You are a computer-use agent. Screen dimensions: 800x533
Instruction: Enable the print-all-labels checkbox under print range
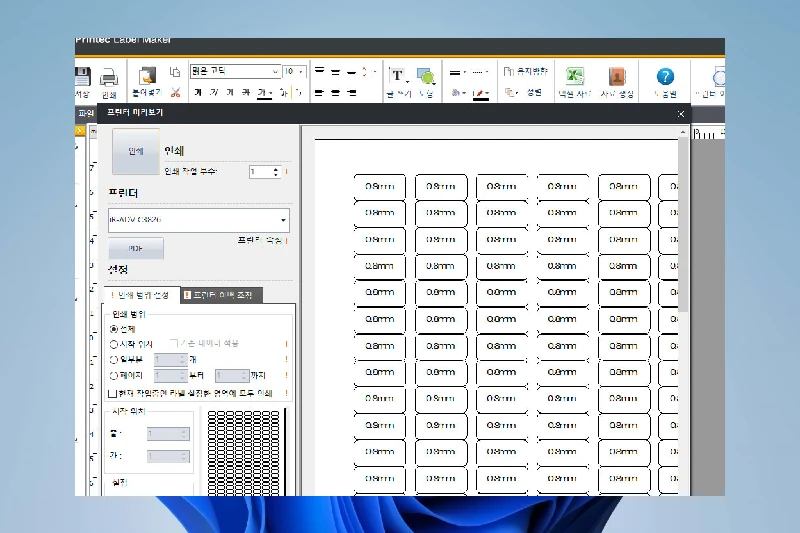(112, 393)
